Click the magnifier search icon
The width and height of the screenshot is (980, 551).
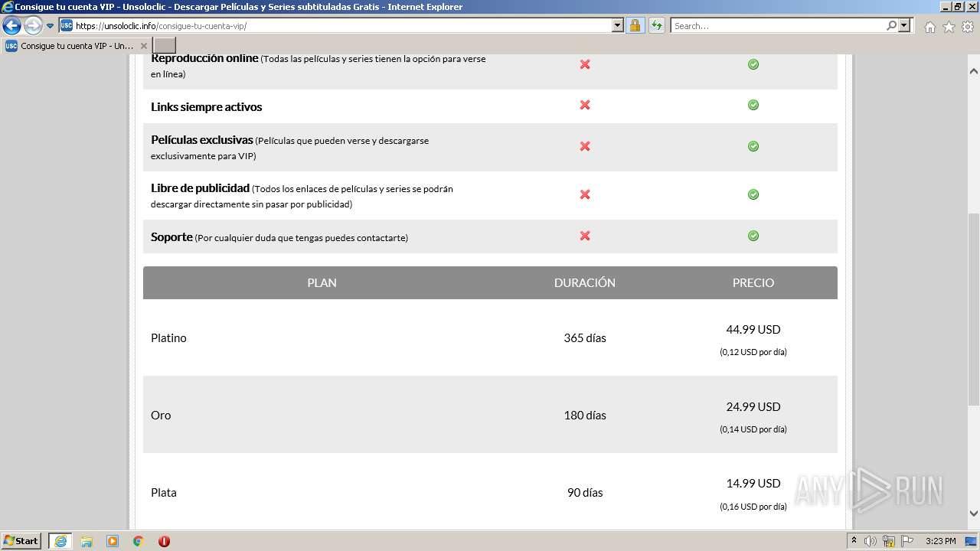891,25
